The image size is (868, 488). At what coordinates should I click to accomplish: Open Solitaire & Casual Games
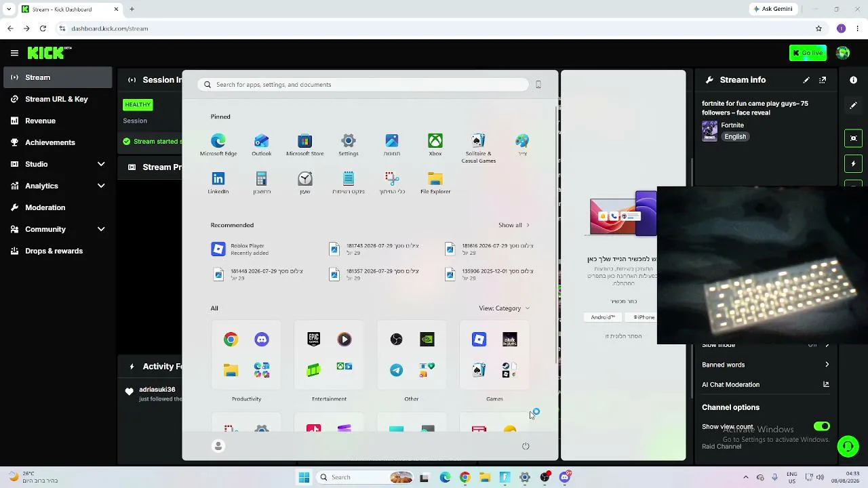pos(479,148)
